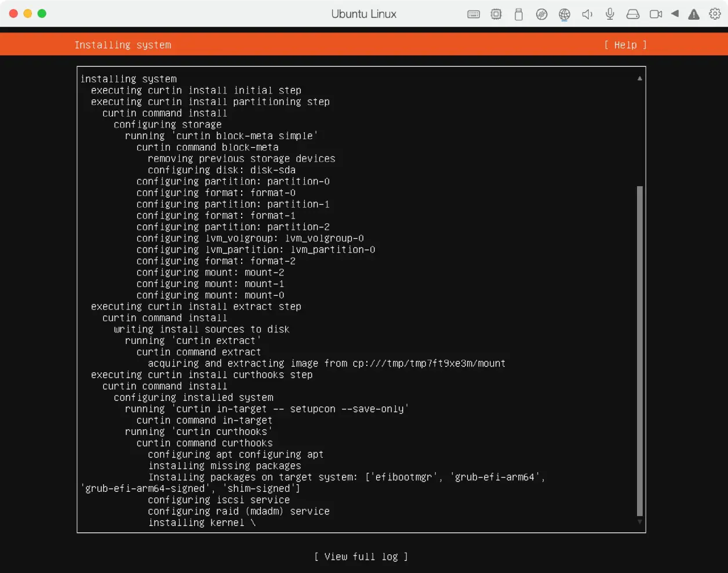Click the video camera icon

pos(656,14)
